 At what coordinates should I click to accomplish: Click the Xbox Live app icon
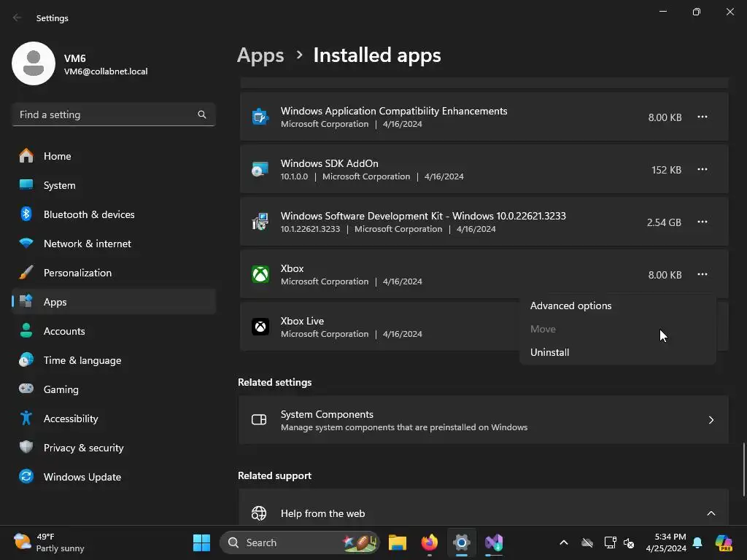point(260,327)
